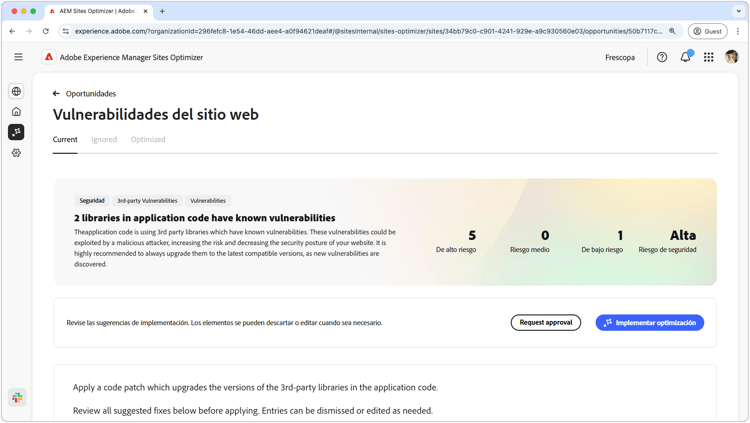Viewport: 750px width, 423px height.
Task: Select the opportunities sparkle icon in sidebar
Action: tap(16, 132)
